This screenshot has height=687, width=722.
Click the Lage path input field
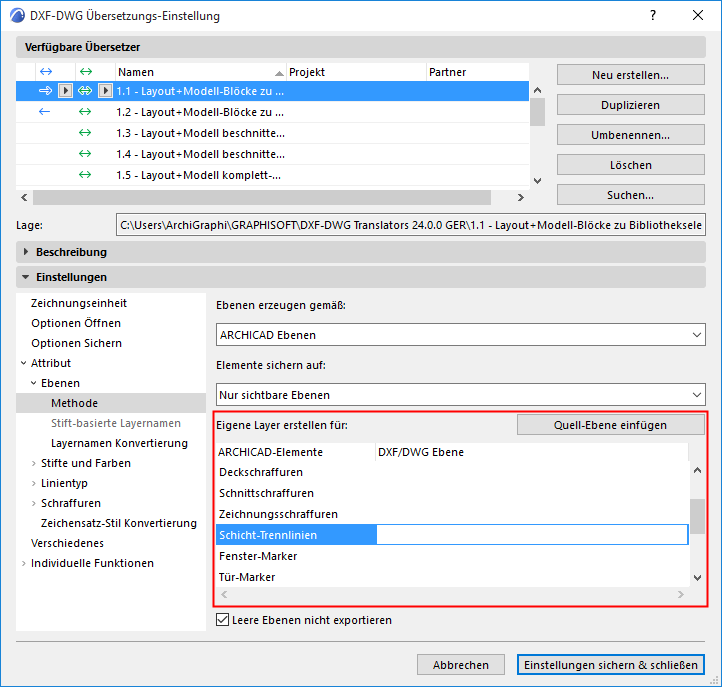[x=411, y=225]
